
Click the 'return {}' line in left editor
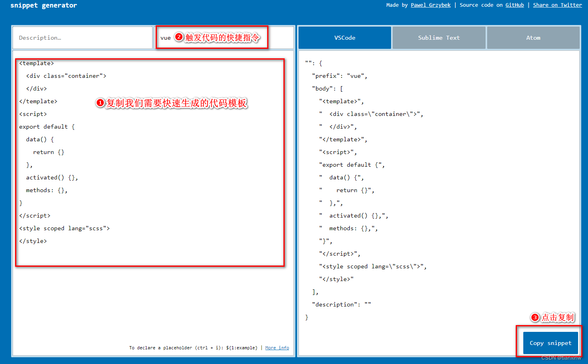point(49,152)
